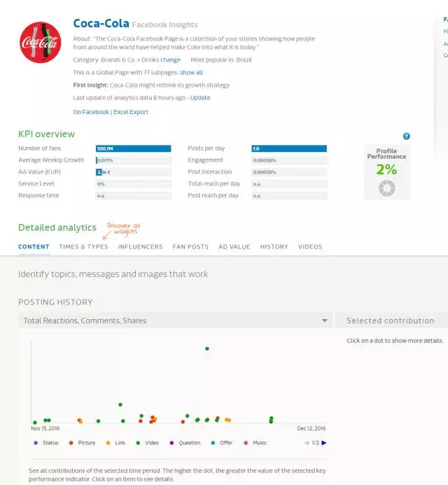
Task: Open the KPI overview help icon
Action: tap(406, 136)
